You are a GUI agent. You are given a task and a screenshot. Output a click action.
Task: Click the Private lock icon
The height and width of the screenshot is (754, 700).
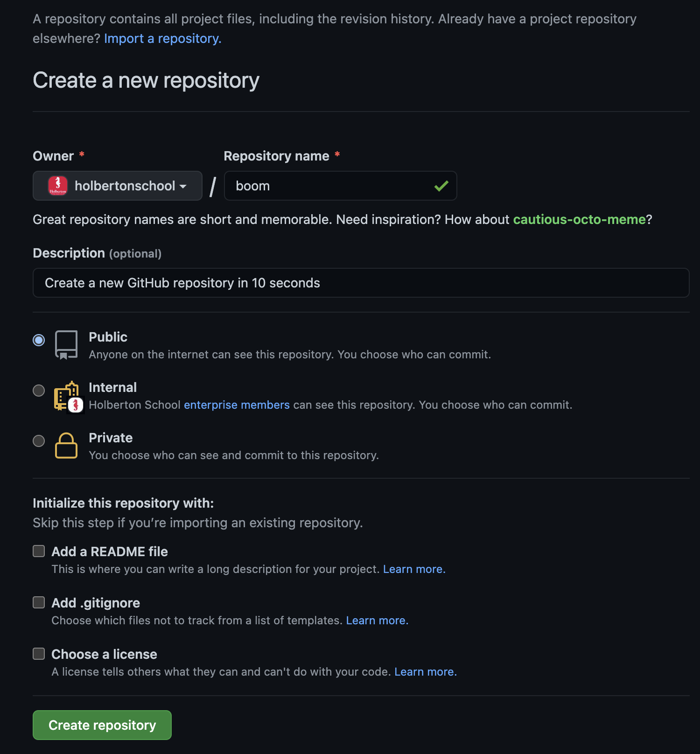66,446
